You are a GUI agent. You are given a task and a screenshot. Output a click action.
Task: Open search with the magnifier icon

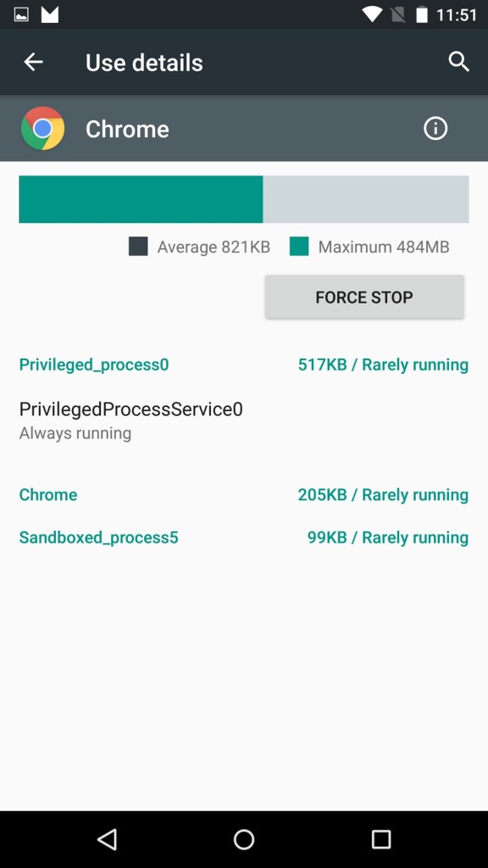click(x=458, y=62)
